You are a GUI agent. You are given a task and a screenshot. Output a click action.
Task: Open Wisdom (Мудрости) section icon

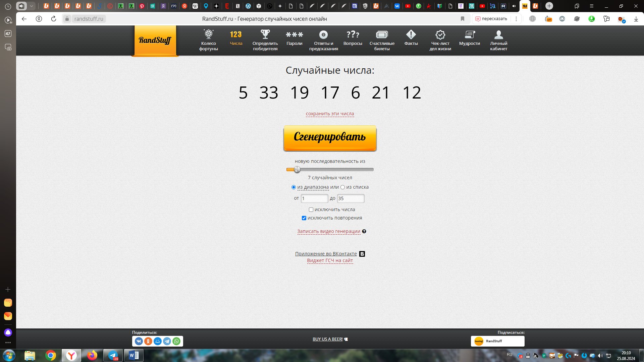469,35
